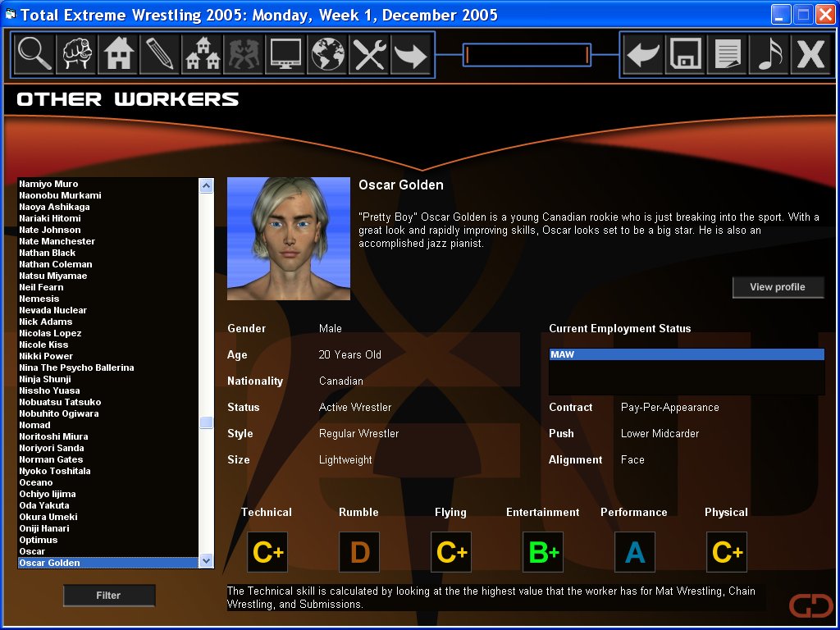Click the blue-bordered text field in toolbar
Screen dimensions: 840x630
(527, 55)
